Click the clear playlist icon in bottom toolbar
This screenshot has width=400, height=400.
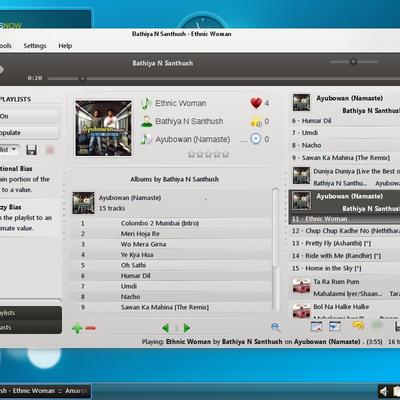point(316,326)
